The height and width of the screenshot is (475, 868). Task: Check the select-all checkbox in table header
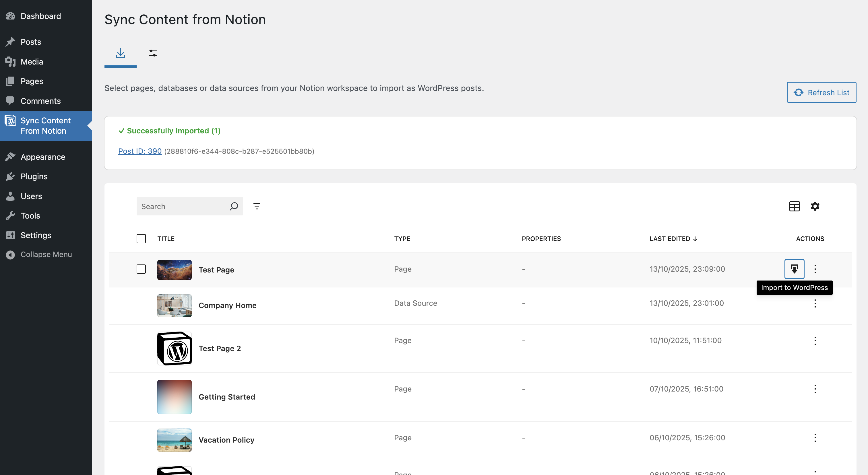pyautogui.click(x=141, y=238)
